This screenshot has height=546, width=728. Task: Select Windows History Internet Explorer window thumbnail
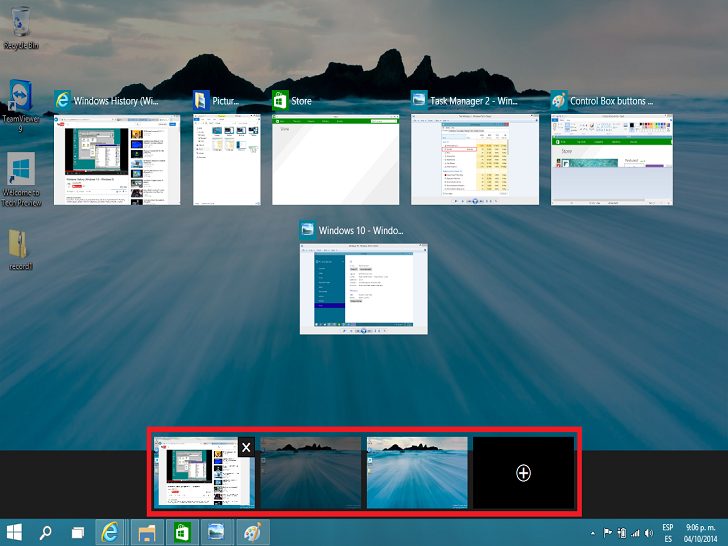117,160
